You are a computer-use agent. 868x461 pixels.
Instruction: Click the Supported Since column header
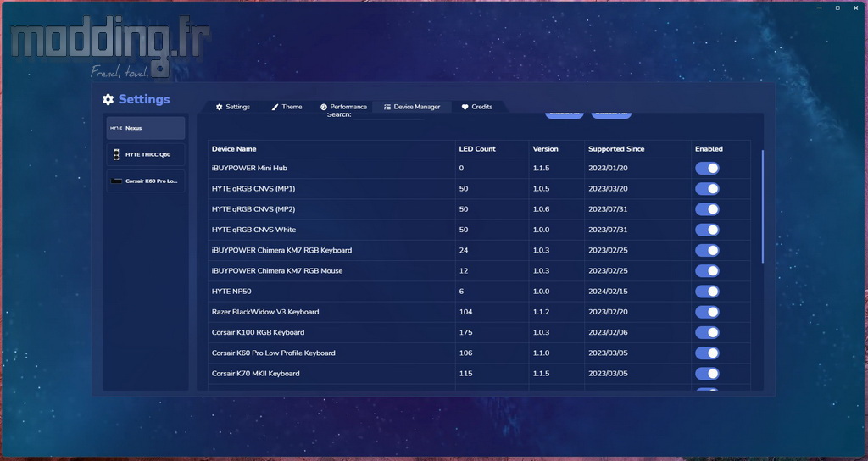coord(616,149)
